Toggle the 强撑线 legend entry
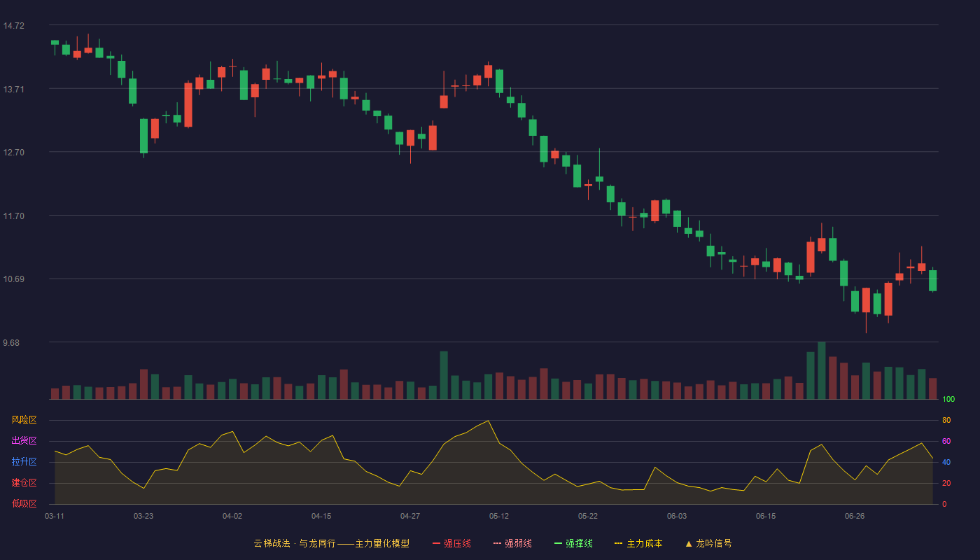Viewport: 980px width, 560px height. (573, 543)
